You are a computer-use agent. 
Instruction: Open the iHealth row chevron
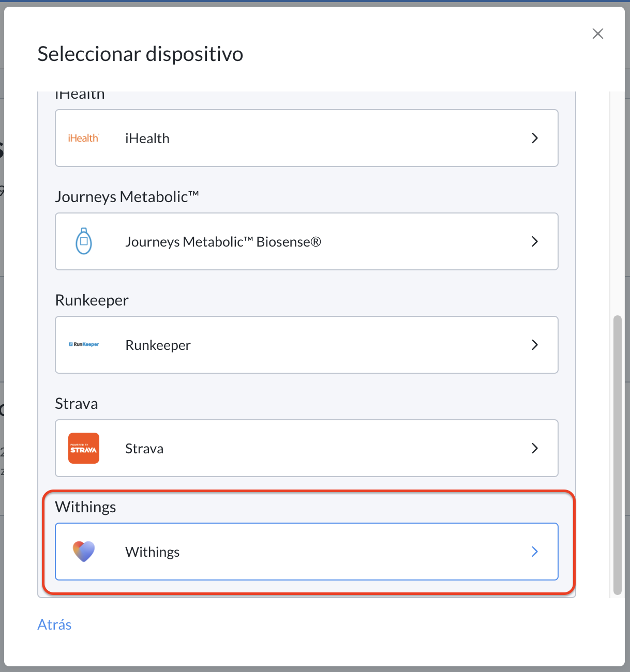click(535, 138)
